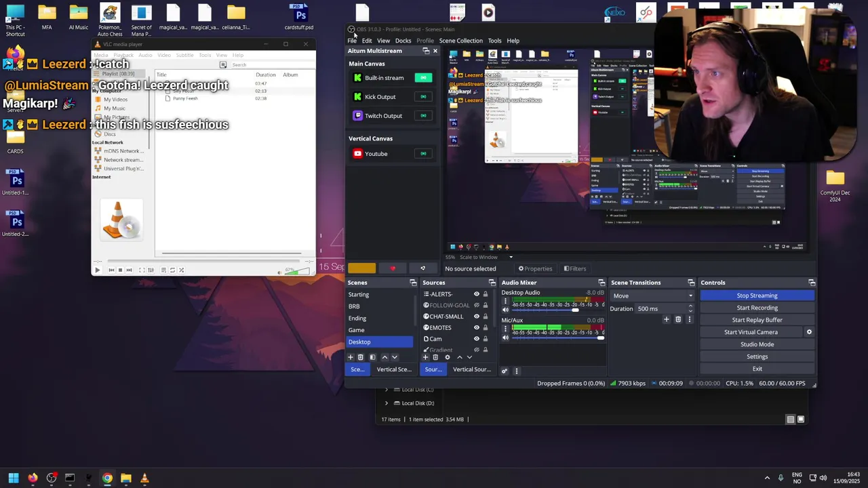The image size is (868, 488).
Task: Move scene down arrow in Scenes dock
Action: pyautogui.click(x=395, y=357)
